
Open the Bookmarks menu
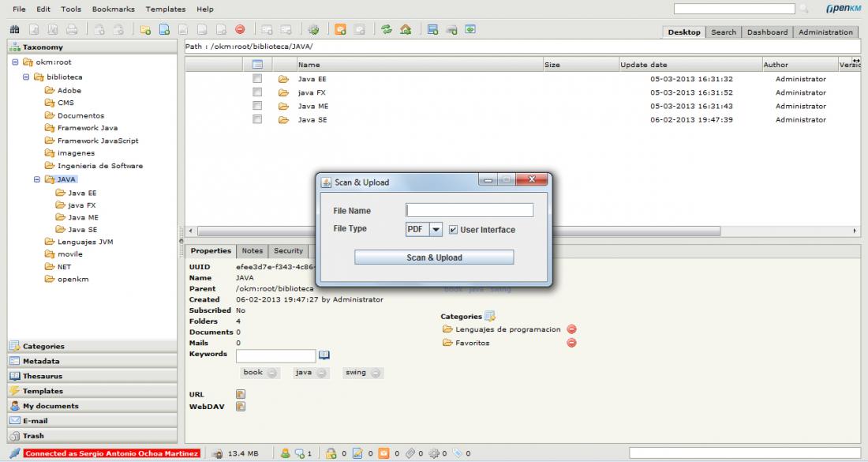(x=113, y=9)
